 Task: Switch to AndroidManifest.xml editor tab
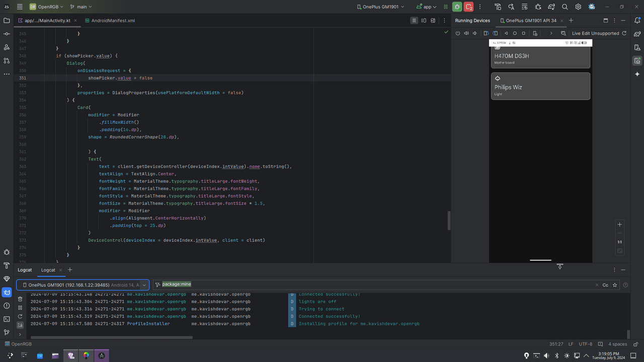[109, 21]
